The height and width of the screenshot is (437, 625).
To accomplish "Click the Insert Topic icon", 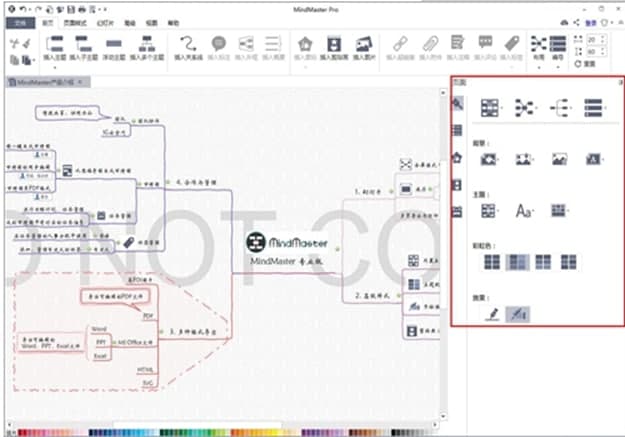I will (55, 43).
